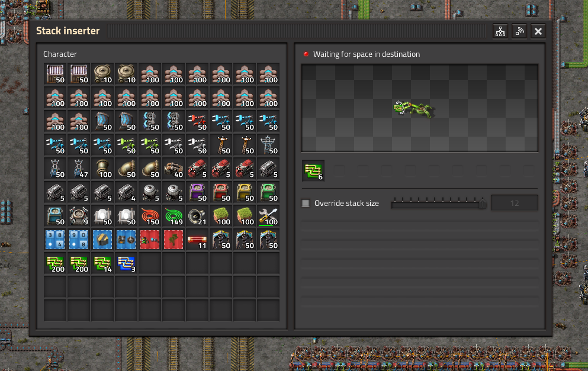Screen dimensions: 588x371
Task: Open the circuit network connection button
Action: (500, 31)
